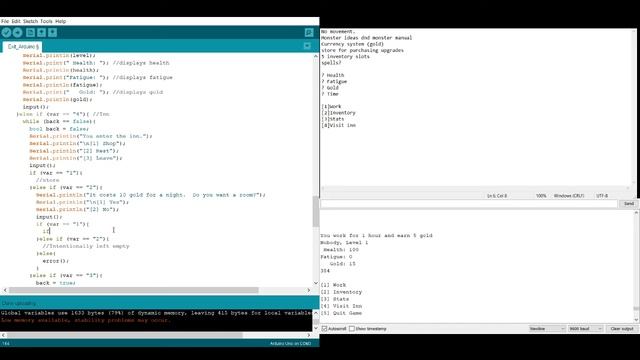Click the code editor vertical scrollbar thumb
The image size is (640, 360).
point(316,211)
